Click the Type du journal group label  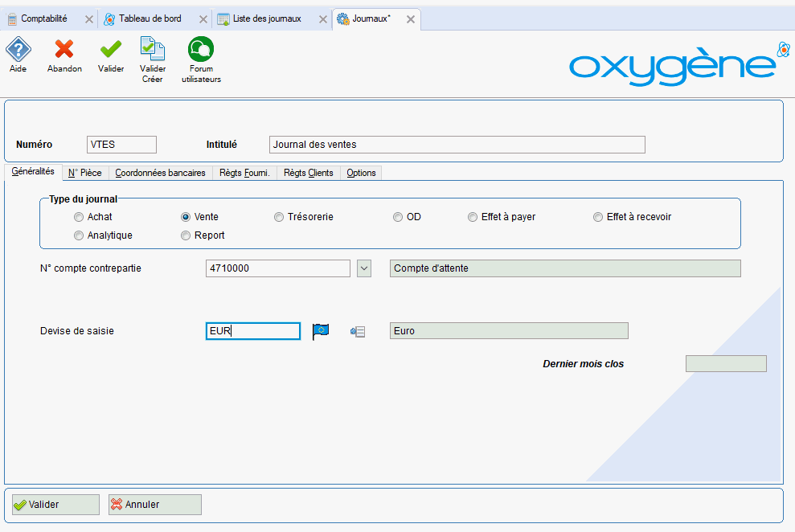[x=83, y=199]
